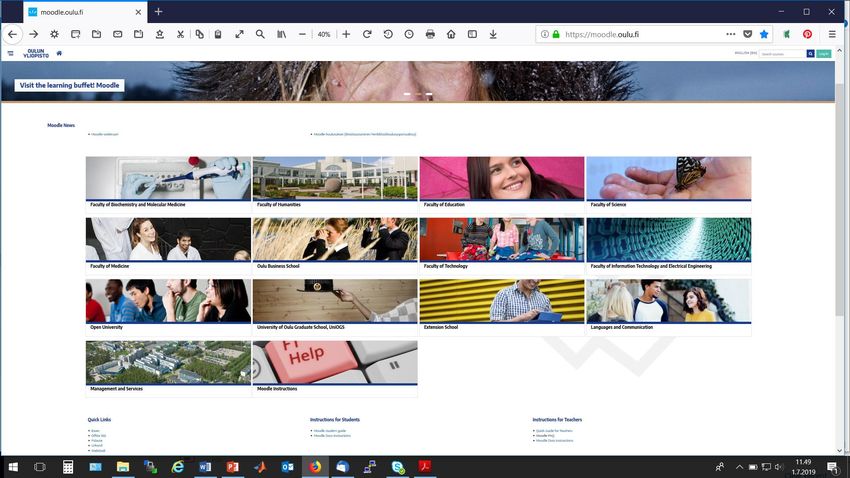Open the Library books icon
Screen dimensions: 850x478
click(x=281, y=34)
